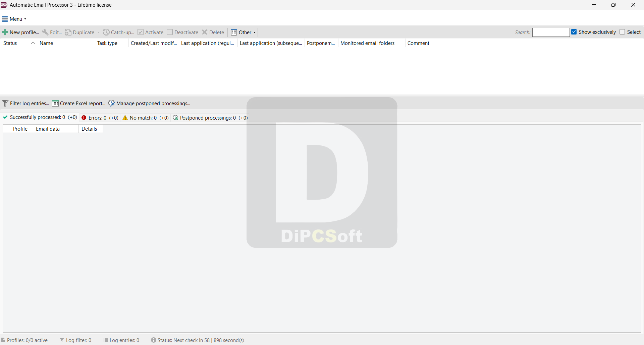Click the New profile plus icon
This screenshot has height=345, width=644.
tap(5, 32)
